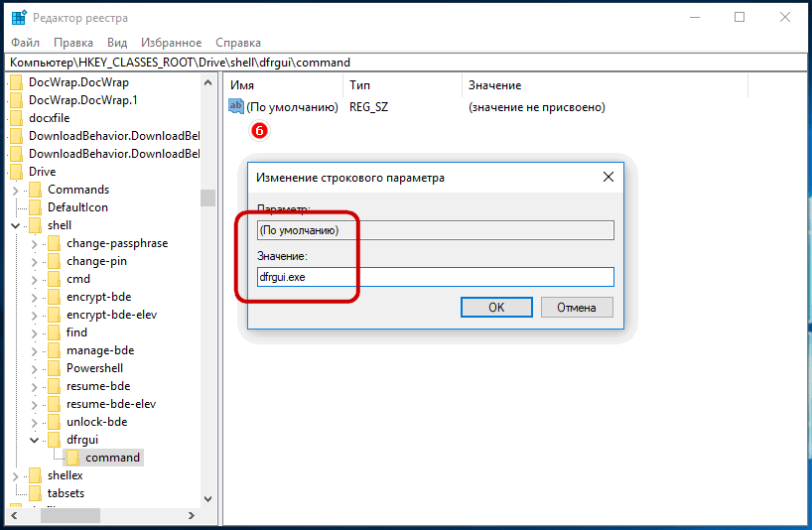Cancel the dialog with Отмена

[577, 308]
